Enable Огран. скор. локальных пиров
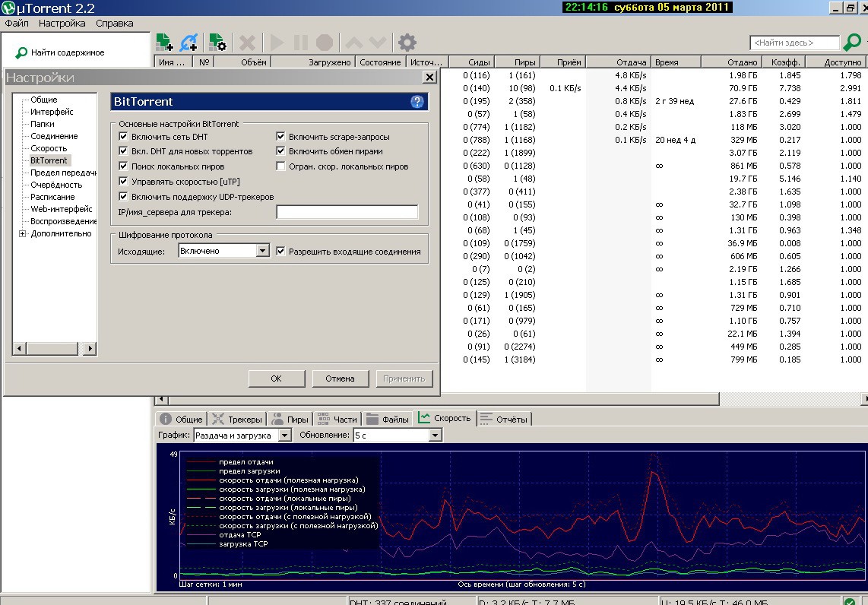 280,166
